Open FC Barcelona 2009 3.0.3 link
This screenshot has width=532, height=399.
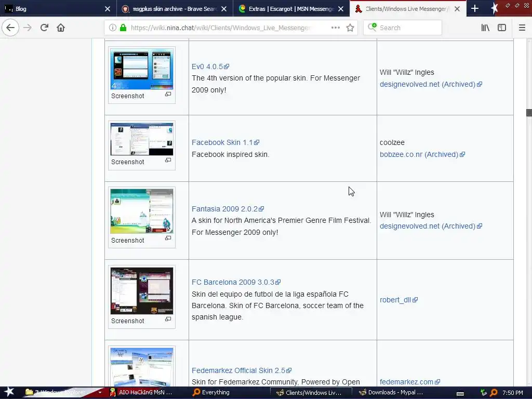(x=236, y=282)
